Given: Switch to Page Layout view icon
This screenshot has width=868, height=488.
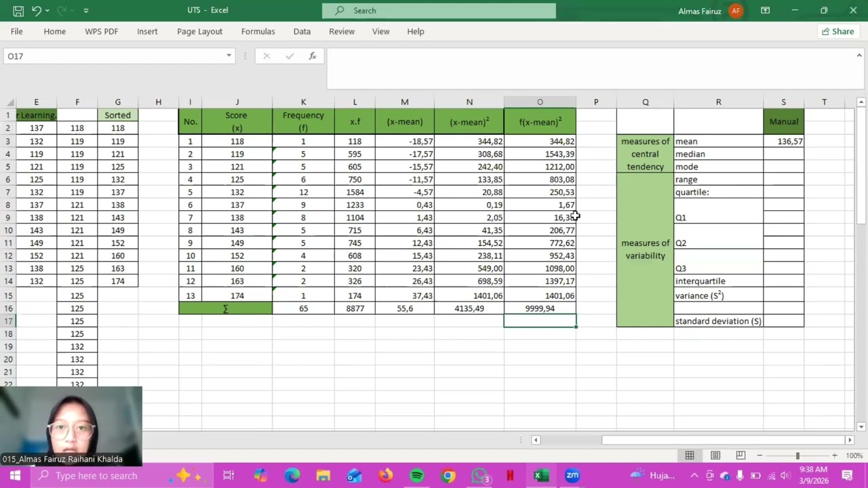Looking at the screenshot, I should [x=715, y=455].
